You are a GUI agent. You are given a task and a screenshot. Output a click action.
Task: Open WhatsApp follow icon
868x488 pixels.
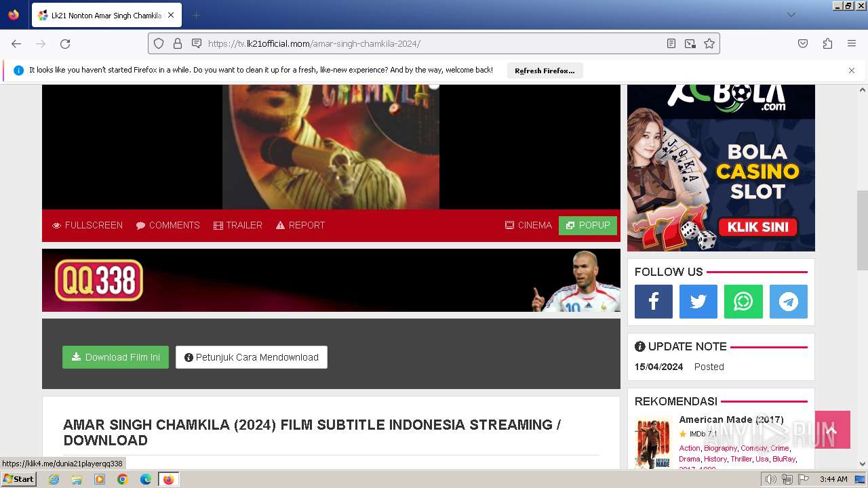743,302
